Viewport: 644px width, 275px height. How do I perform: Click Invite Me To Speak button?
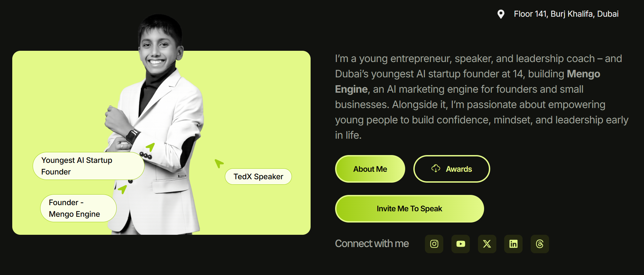click(x=410, y=209)
